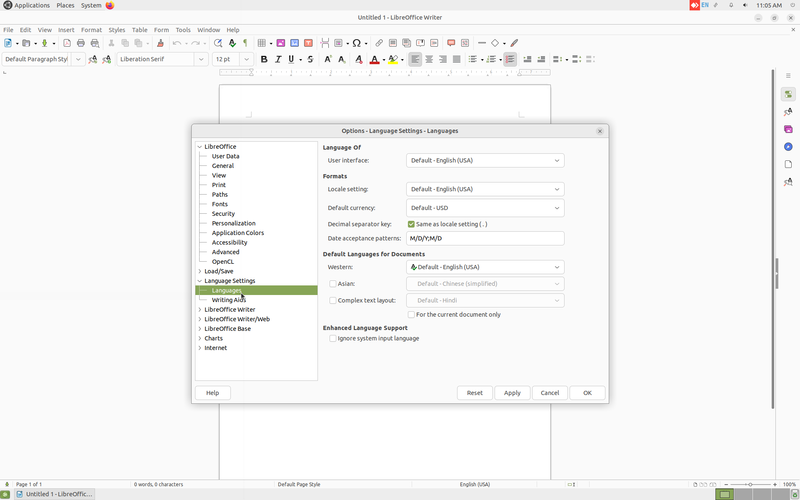800x500 pixels.
Task: Open Find and Replace icon
Action: click(218, 43)
